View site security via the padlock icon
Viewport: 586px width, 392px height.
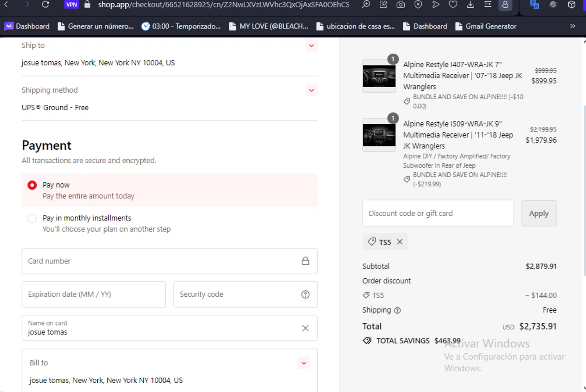pos(88,4)
